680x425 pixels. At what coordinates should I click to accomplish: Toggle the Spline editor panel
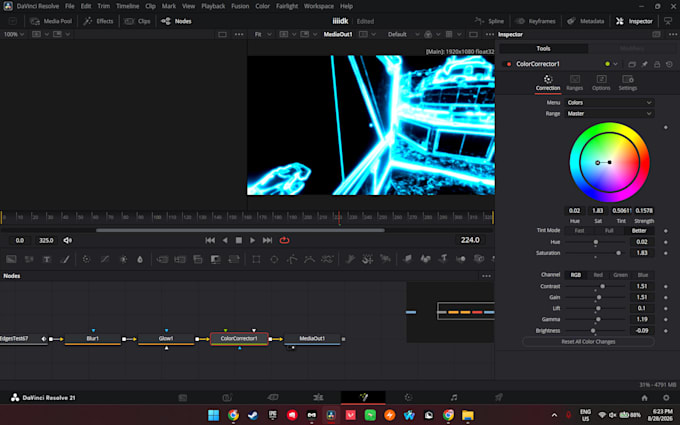[490, 21]
